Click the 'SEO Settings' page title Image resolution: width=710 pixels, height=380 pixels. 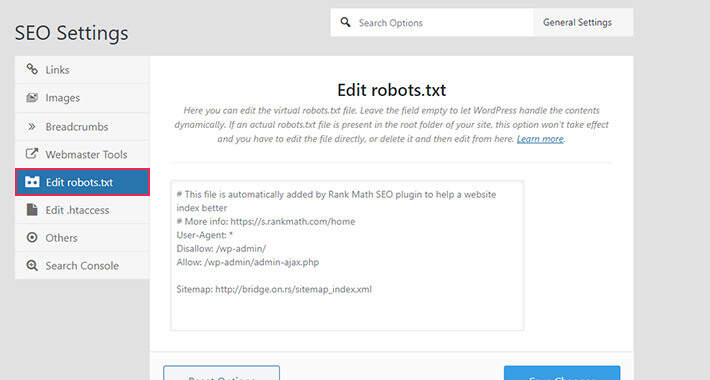click(72, 33)
